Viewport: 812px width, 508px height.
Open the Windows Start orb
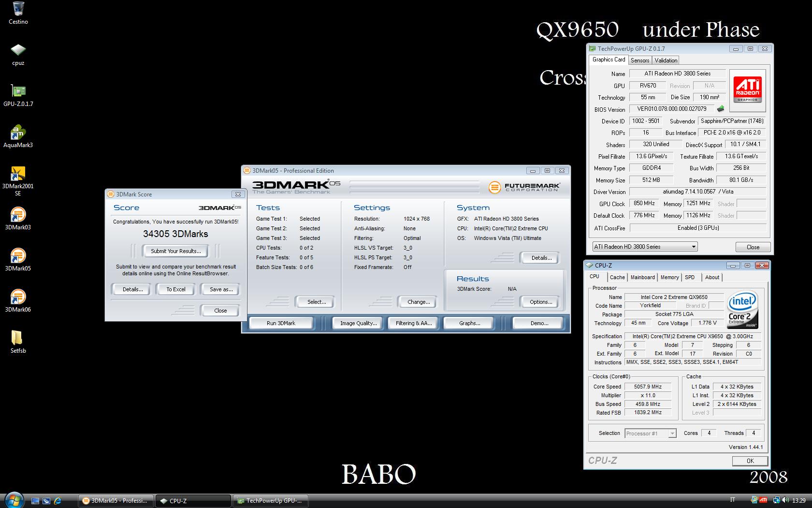tap(14, 500)
